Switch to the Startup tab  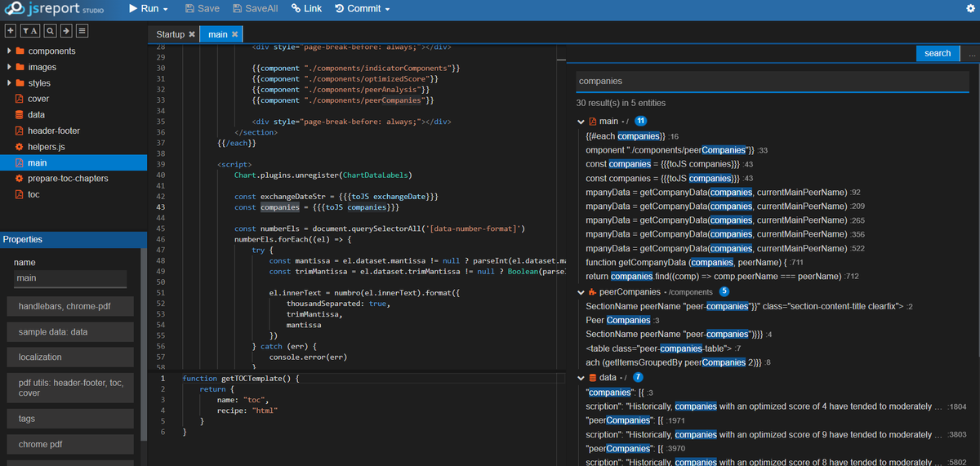tap(171, 34)
